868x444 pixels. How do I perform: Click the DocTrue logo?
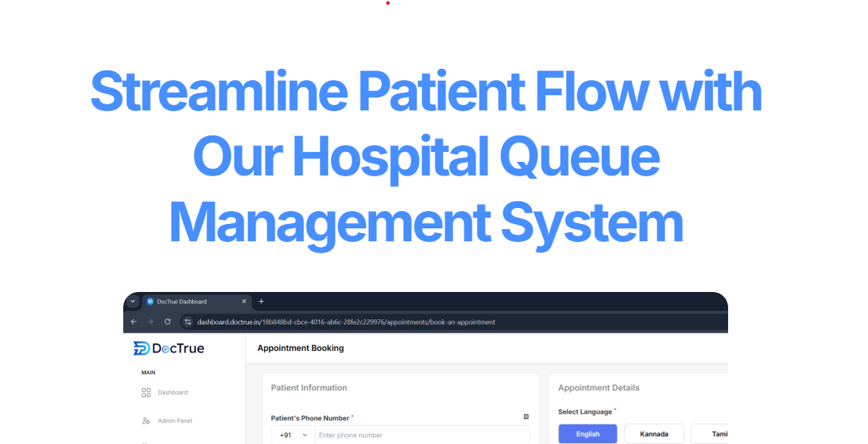tap(168, 348)
